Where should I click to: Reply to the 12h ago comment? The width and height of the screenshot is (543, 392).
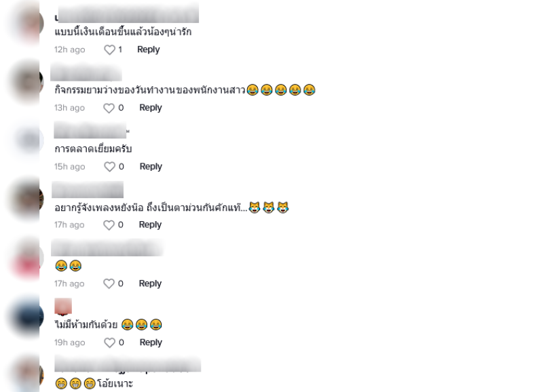click(x=148, y=50)
